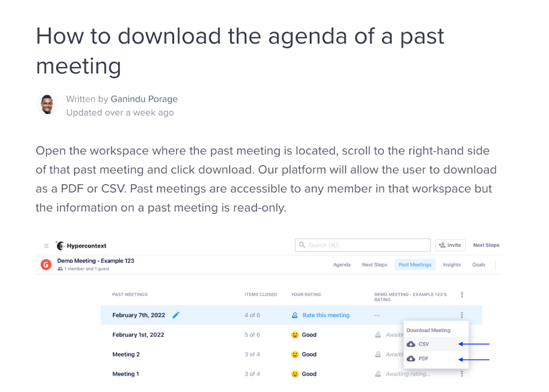Click awaiting rating icon in Meeting 1 row

click(378, 374)
